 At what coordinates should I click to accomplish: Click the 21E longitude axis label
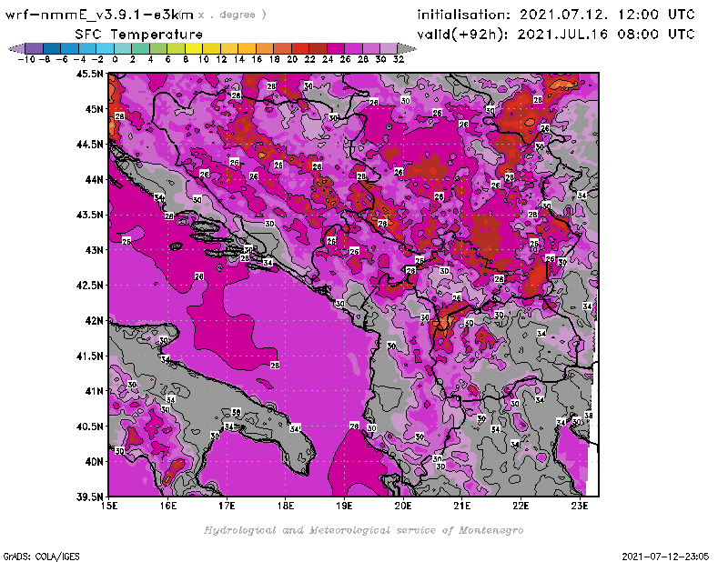[x=462, y=506]
